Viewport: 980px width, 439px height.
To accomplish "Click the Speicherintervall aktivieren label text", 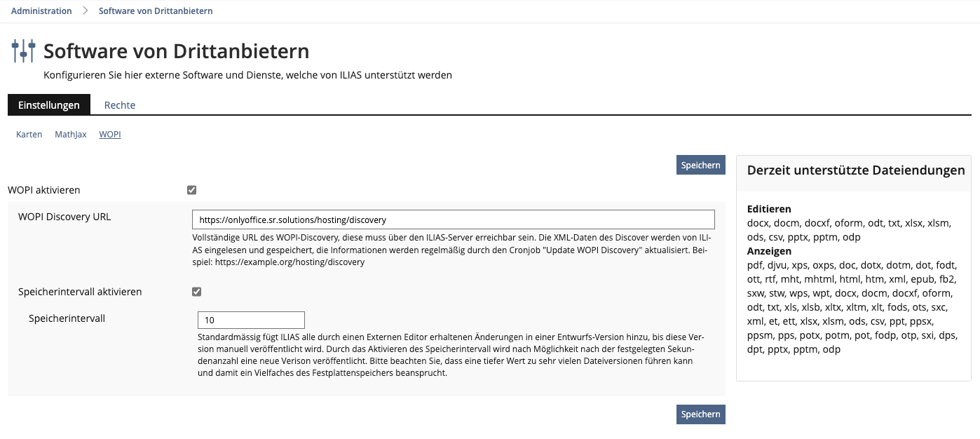I will pyautogui.click(x=80, y=292).
